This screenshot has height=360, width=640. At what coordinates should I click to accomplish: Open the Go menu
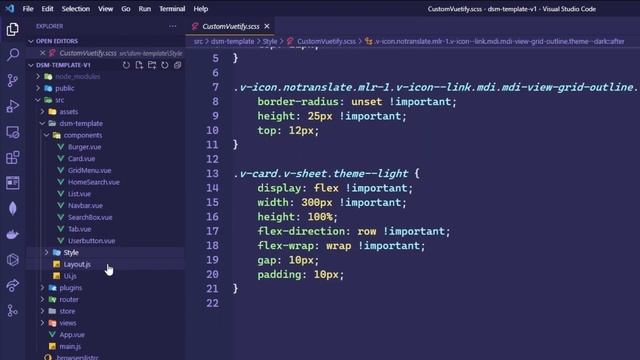[x=126, y=9]
